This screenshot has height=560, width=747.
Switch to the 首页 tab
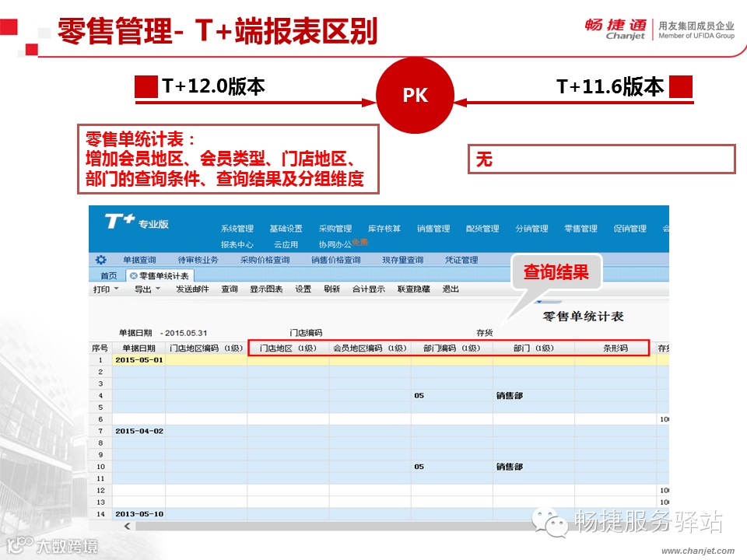[x=109, y=275]
